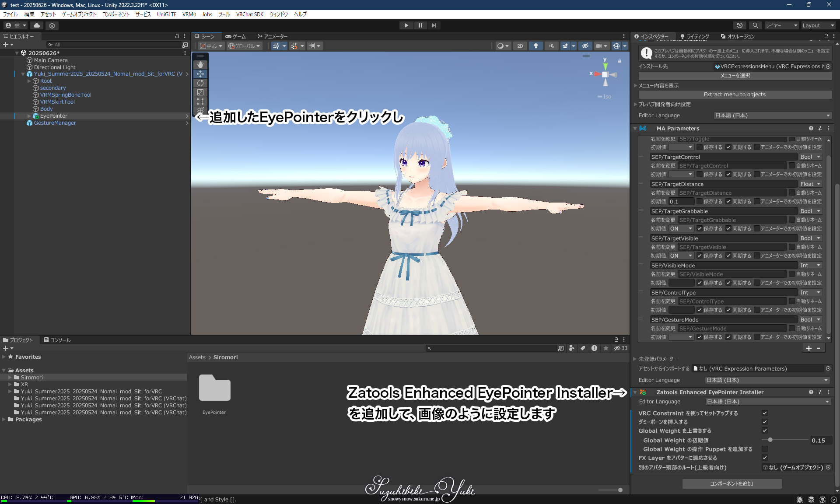Select the Hand view tool
This screenshot has height=504, width=840.
click(x=200, y=65)
